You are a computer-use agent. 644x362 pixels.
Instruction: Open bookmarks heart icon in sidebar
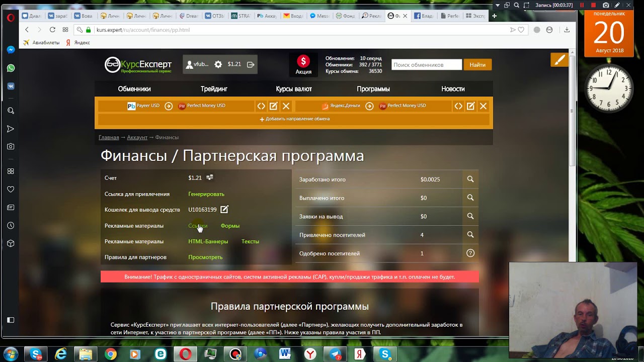(x=11, y=189)
